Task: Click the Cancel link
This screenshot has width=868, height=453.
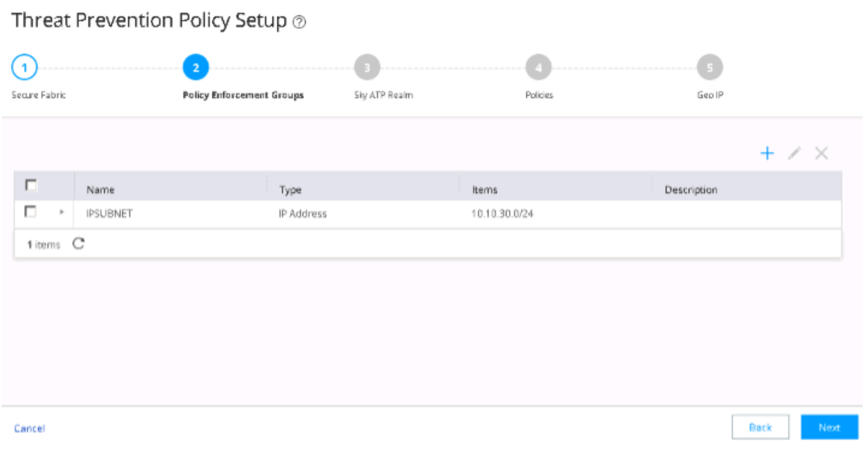Action: (x=29, y=428)
